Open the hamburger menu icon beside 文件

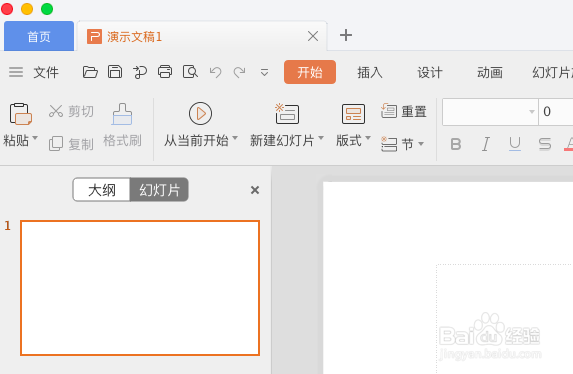(x=16, y=72)
